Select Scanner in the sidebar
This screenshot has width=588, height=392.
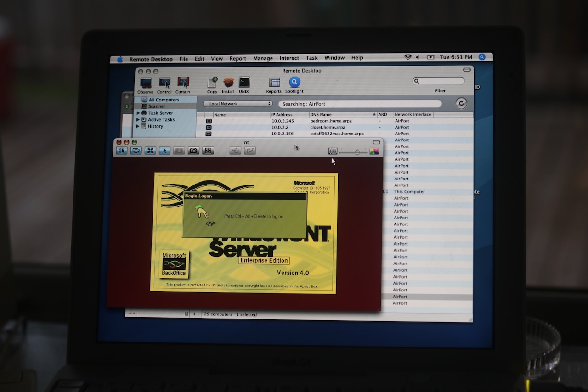click(157, 106)
